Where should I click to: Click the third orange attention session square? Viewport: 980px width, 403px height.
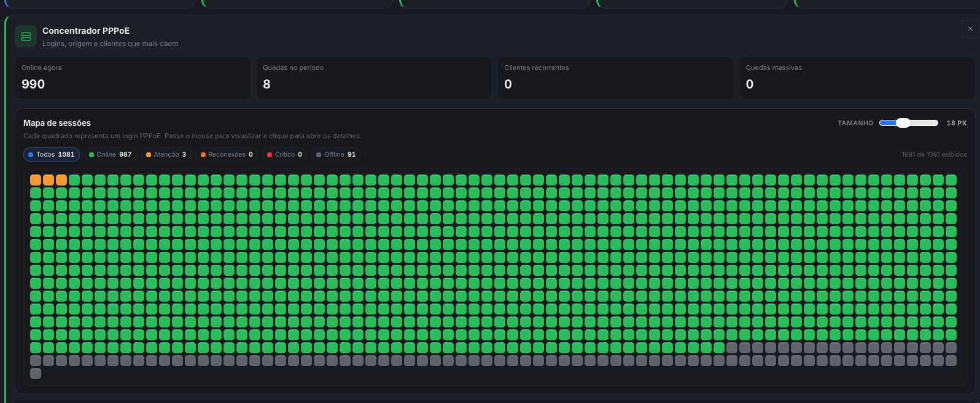(61, 180)
